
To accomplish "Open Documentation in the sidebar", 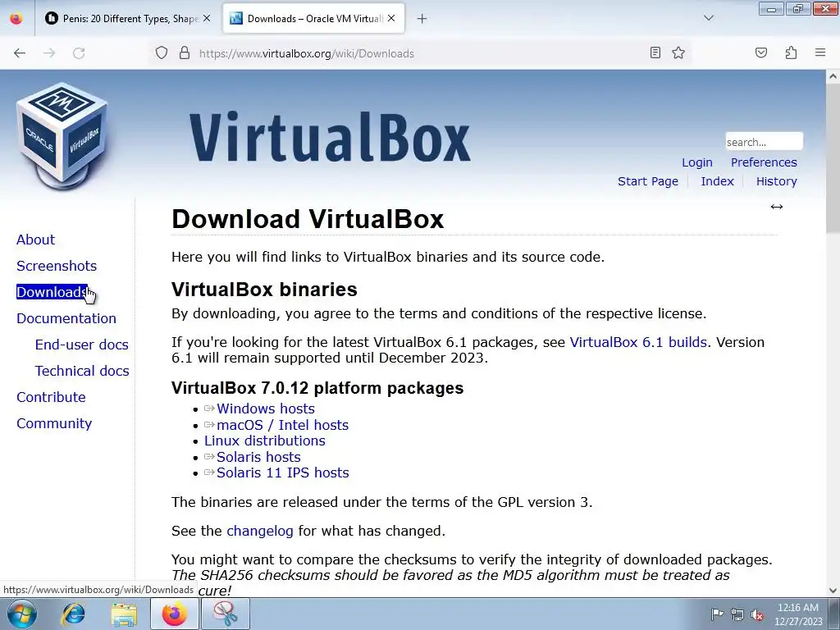I will (66, 318).
